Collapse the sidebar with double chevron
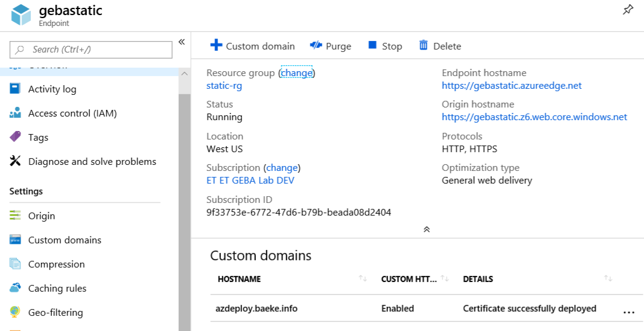Image resolution: width=644 pixels, height=331 pixels. click(181, 42)
